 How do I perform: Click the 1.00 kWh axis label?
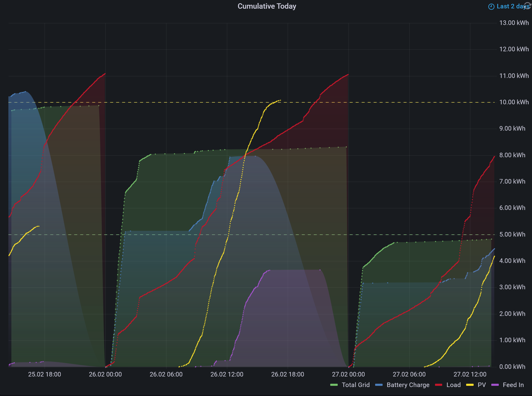(x=512, y=340)
